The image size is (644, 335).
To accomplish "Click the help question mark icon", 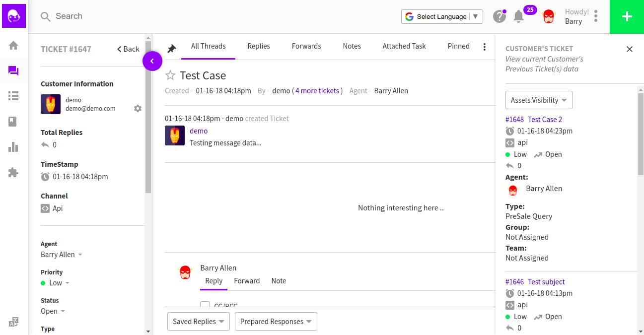I will click(x=499, y=16).
